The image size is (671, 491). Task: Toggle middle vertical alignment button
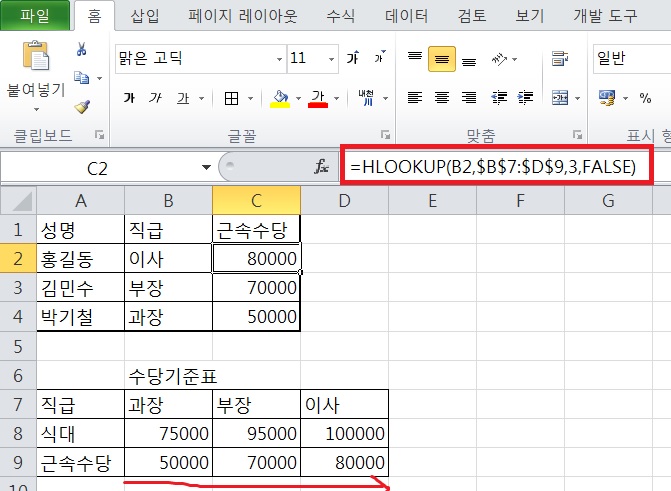(442, 59)
